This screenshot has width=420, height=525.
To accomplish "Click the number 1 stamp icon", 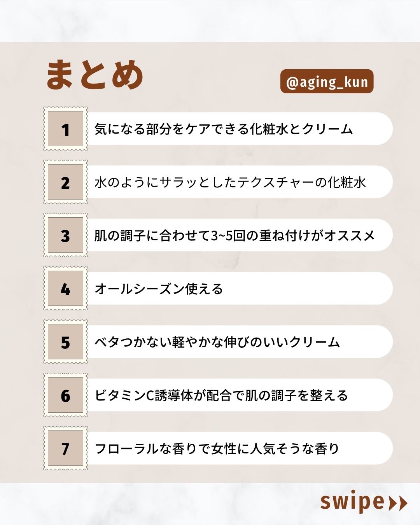I will tap(65, 129).
